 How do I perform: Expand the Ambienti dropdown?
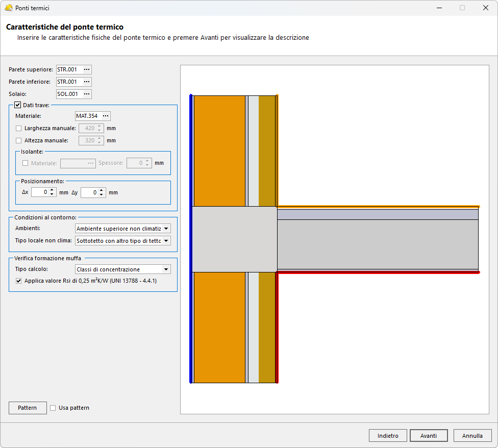tap(166, 229)
